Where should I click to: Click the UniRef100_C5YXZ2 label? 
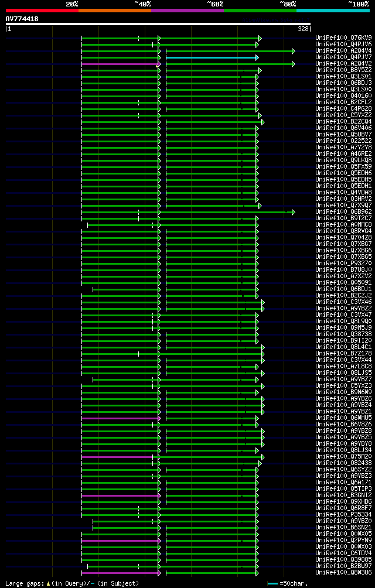343,115
